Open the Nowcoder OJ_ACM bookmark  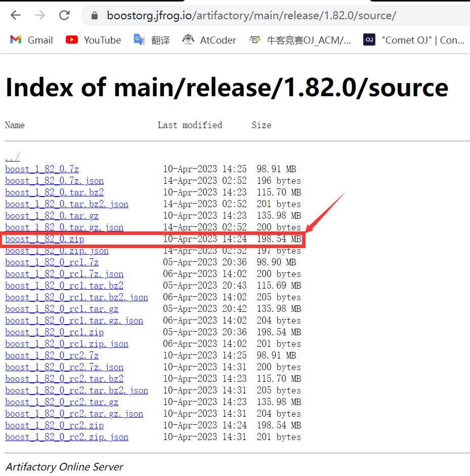[300, 40]
